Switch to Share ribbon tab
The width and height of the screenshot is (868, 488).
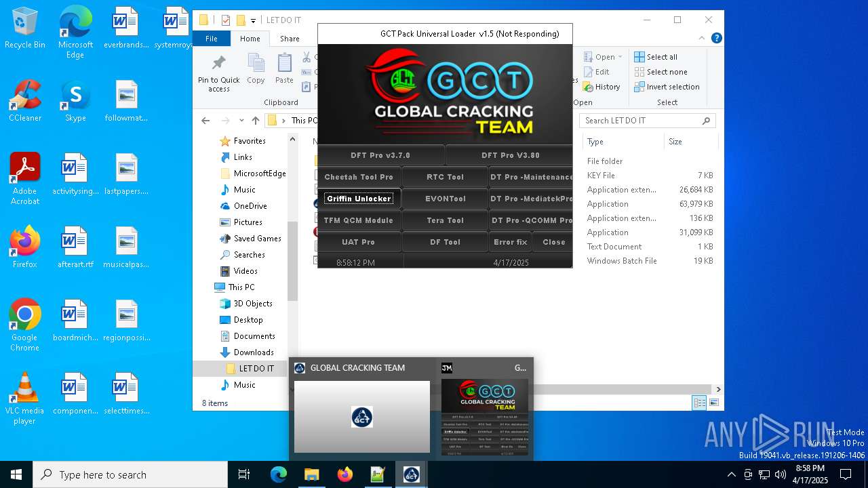[x=290, y=39]
